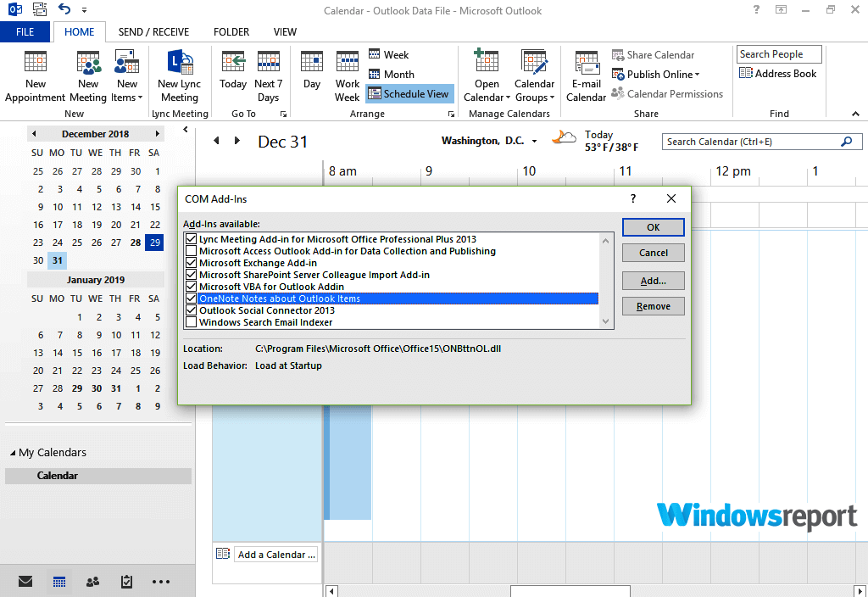
Task: Click the Undo icon in the quick access toolbar
Action: 64,8
